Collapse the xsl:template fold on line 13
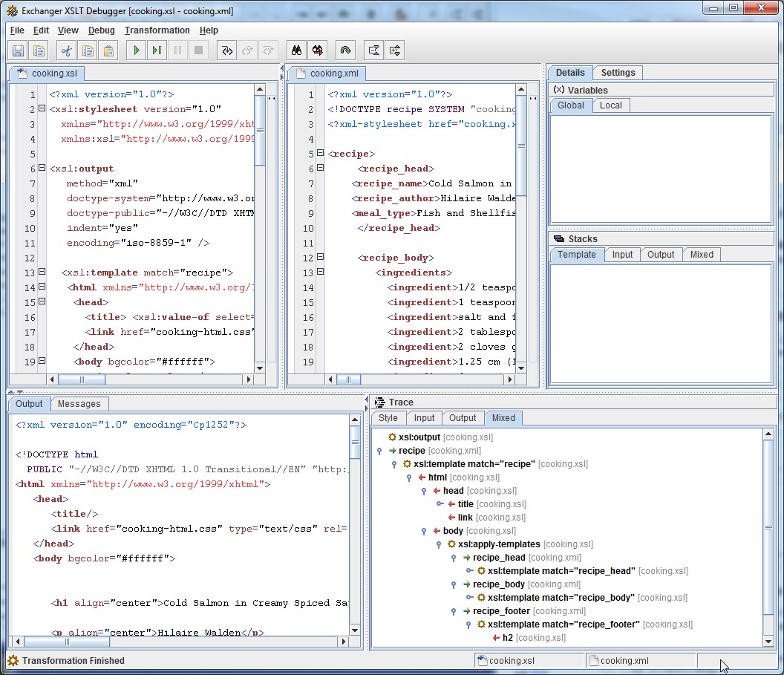 click(42, 272)
